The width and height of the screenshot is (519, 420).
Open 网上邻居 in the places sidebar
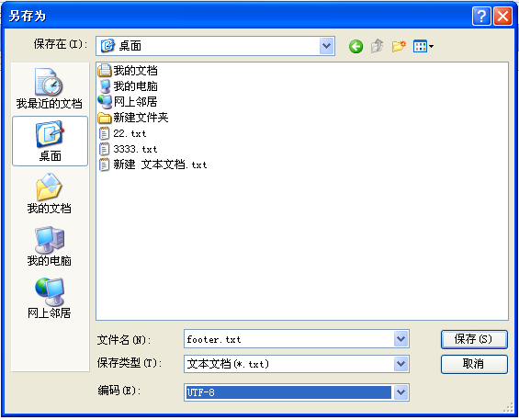click(50, 298)
